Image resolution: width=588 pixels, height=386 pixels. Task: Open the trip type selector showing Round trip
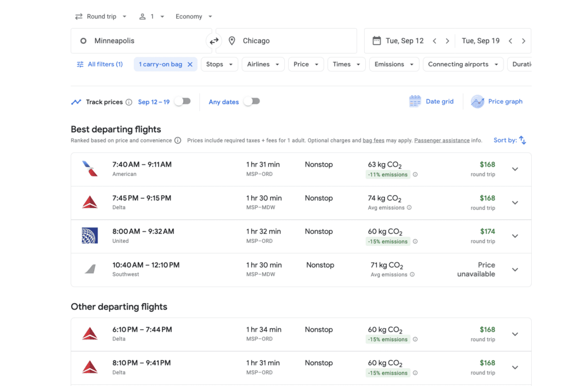click(101, 16)
